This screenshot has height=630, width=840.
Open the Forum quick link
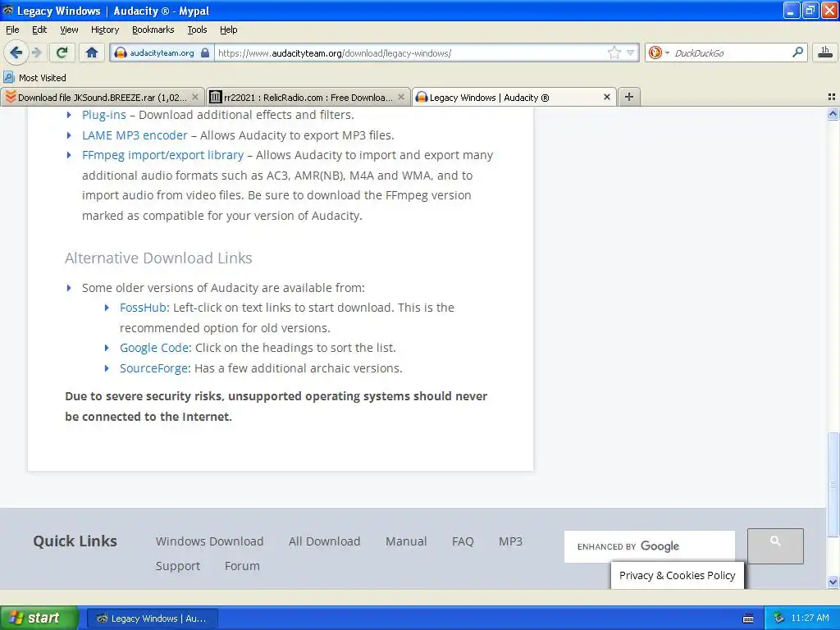[x=242, y=566]
